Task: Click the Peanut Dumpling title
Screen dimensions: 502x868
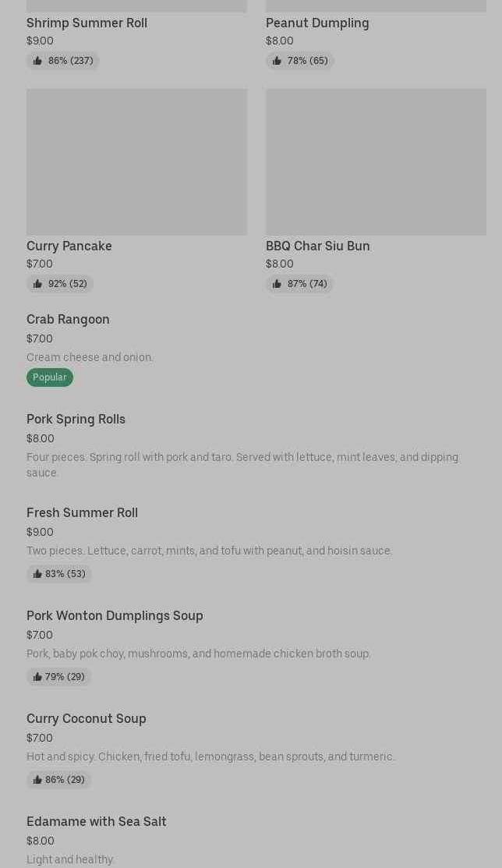Action: click(317, 23)
